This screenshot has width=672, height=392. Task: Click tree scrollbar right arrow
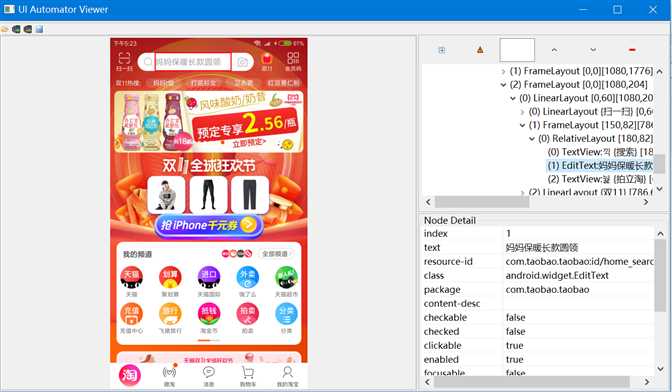646,202
